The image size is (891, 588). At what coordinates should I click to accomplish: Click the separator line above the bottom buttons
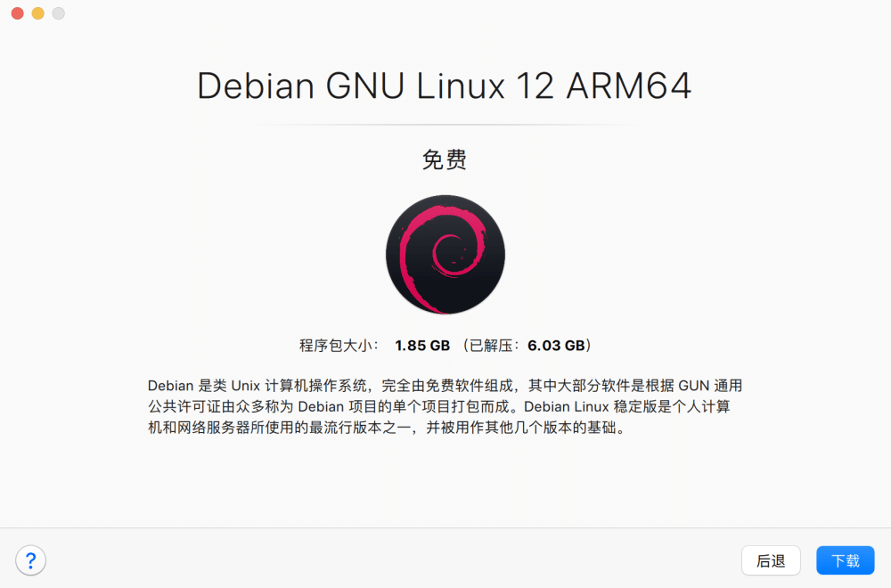click(445, 527)
